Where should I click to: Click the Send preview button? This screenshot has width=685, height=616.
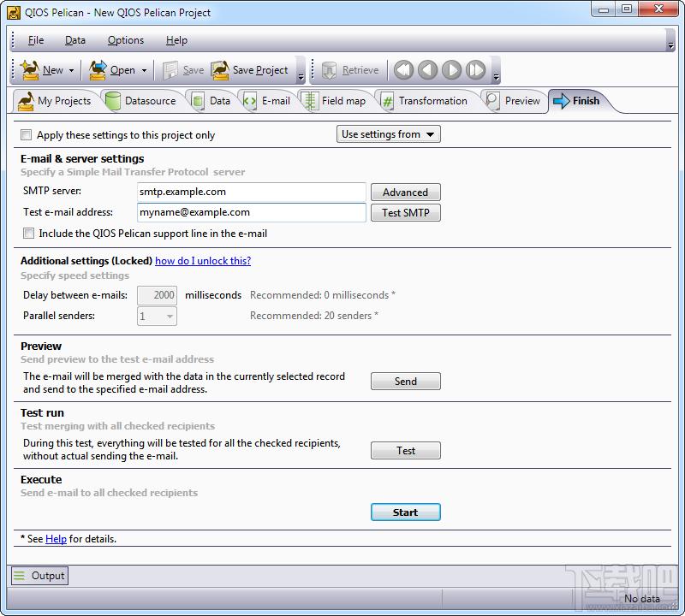click(405, 381)
